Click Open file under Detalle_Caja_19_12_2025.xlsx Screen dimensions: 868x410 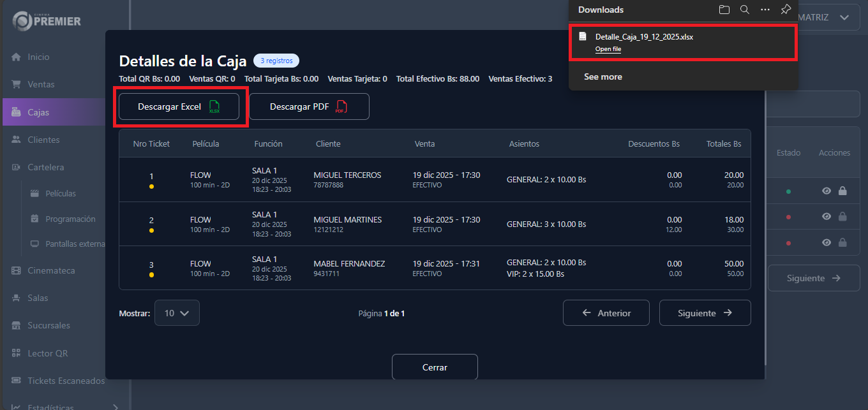click(608, 48)
